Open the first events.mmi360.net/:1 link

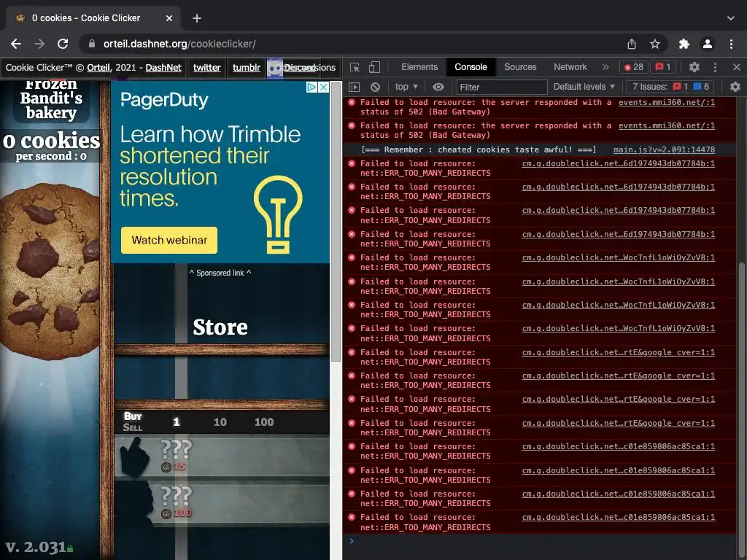tap(667, 102)
